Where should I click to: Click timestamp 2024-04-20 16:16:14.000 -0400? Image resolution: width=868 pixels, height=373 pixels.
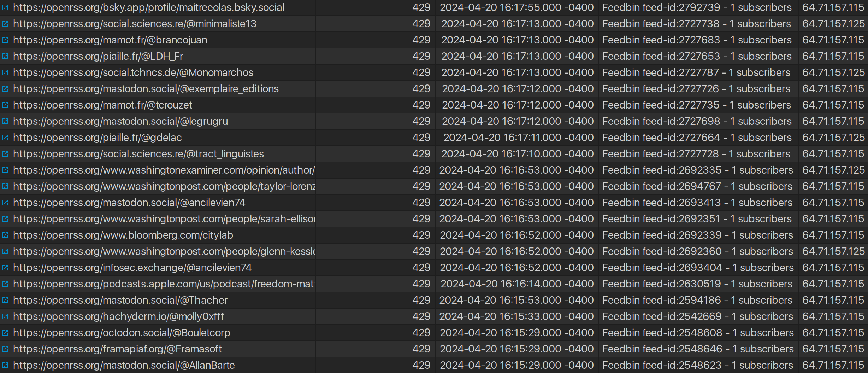pyautogui.click(x=517, y=284)
